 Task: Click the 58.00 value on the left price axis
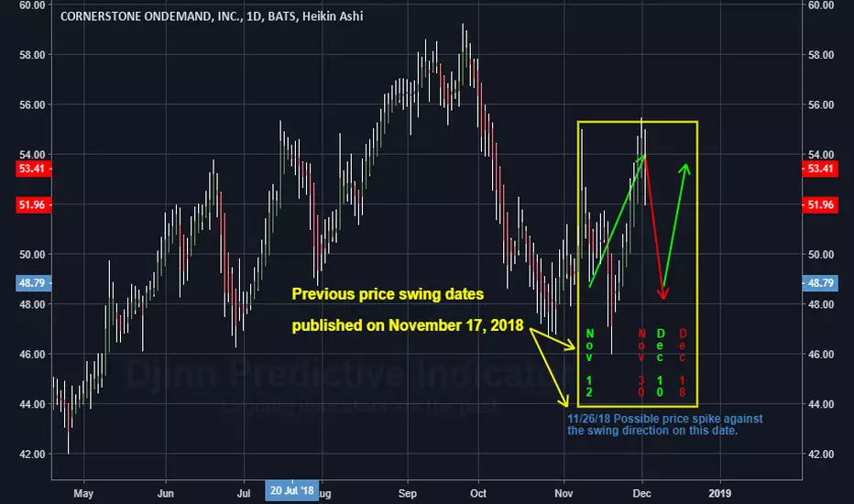(x=32, y=55)
